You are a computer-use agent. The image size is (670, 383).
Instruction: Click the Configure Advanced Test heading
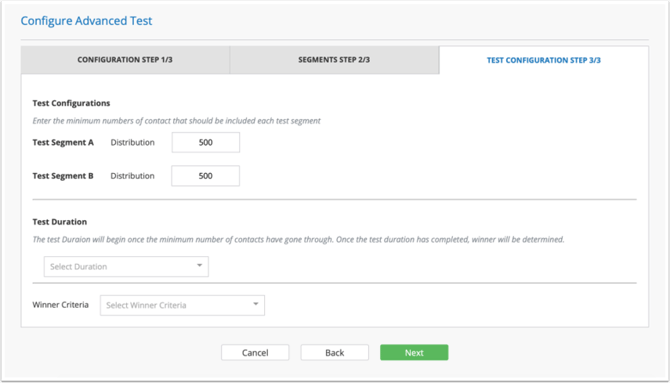click(x=86, y=21)
